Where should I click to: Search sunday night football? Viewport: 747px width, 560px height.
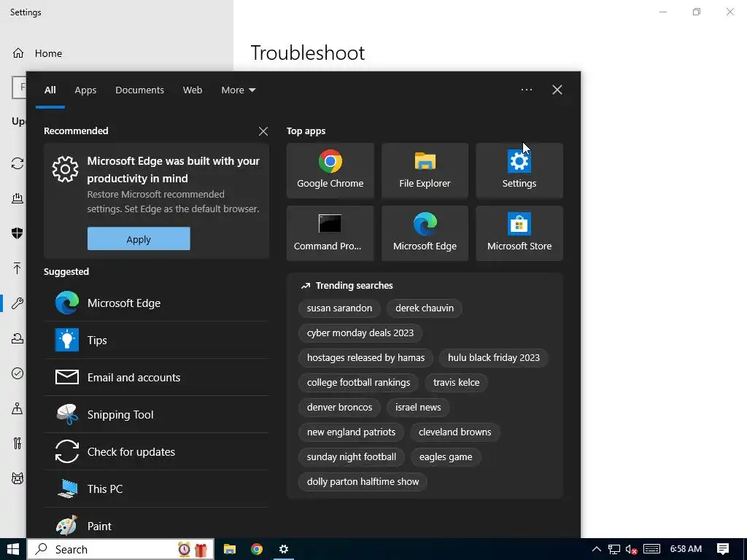pyautogui.click(x=351, y=456)
